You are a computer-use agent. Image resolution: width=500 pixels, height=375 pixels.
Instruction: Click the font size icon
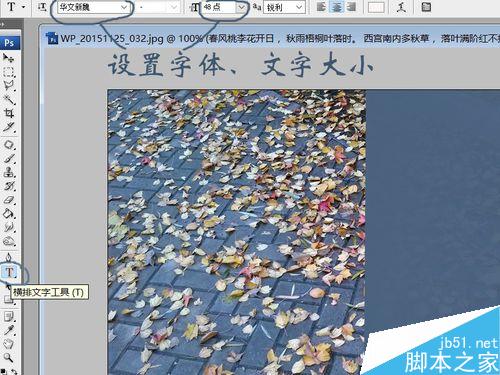point(195,7)
